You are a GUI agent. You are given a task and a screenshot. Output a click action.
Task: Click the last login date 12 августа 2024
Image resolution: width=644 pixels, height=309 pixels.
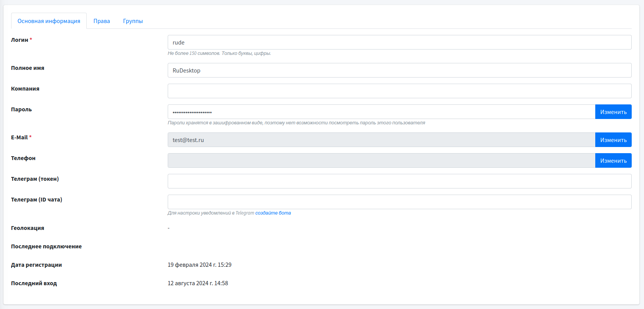pyautogui.click(x=198, y=283)
